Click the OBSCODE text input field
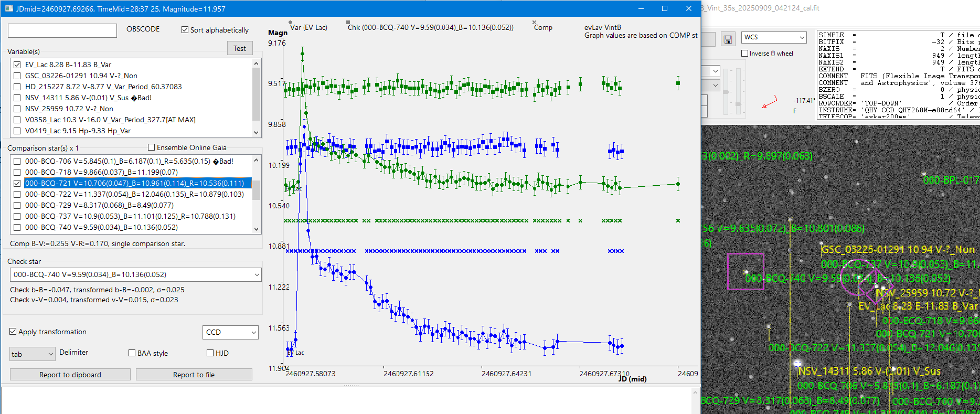The image size is (980, 414). 62,30
